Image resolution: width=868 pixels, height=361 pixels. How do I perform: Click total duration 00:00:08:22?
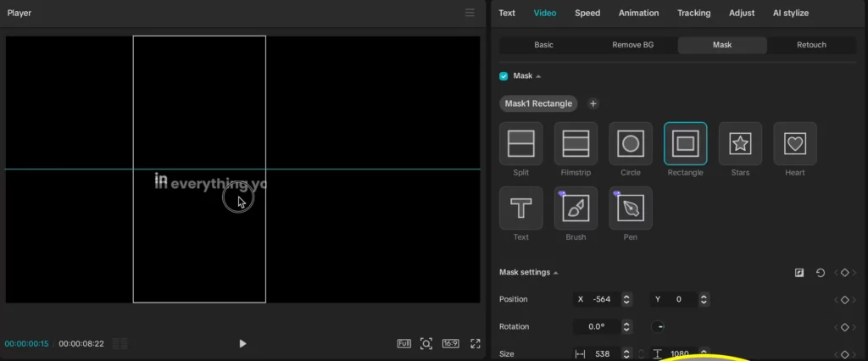tap(81, 343)
